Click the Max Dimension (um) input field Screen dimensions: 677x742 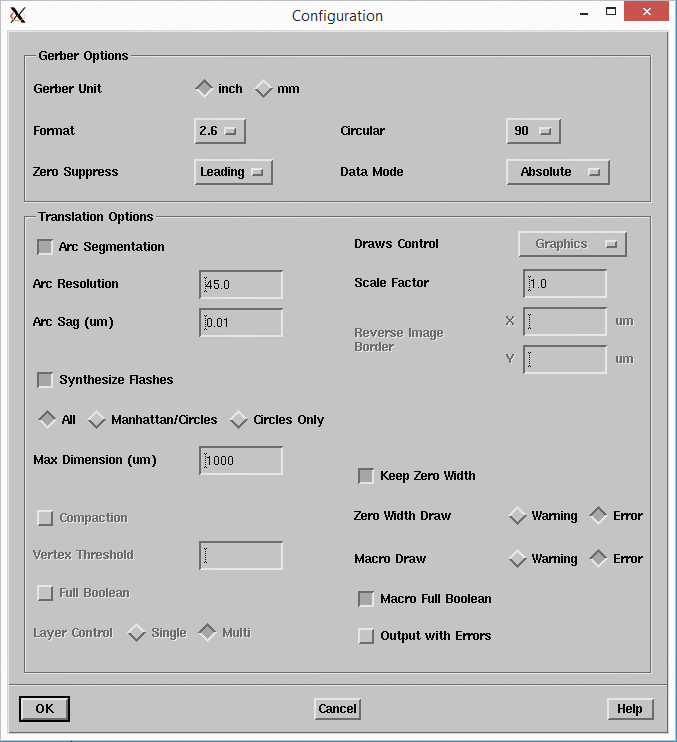pos(241,460)
